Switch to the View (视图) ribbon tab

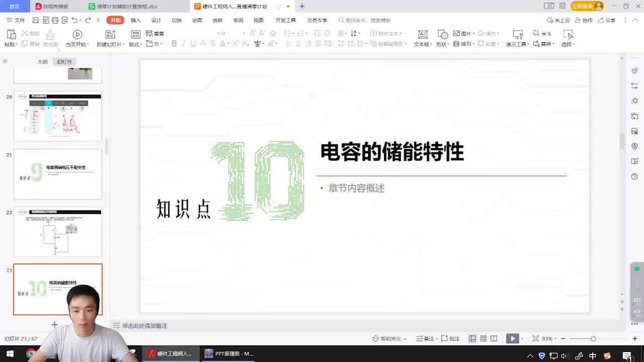(259, 20)
